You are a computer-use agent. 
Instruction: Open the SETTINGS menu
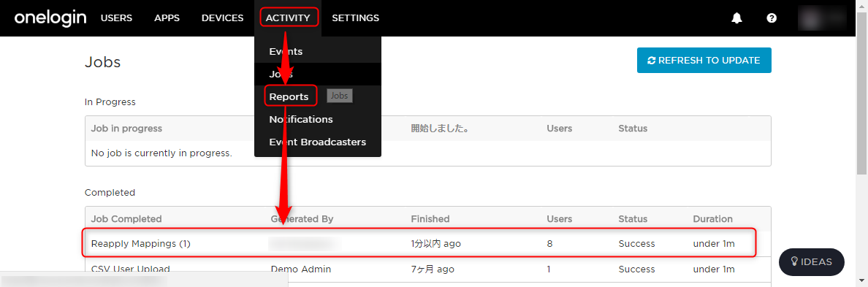(x=355, y=18)
